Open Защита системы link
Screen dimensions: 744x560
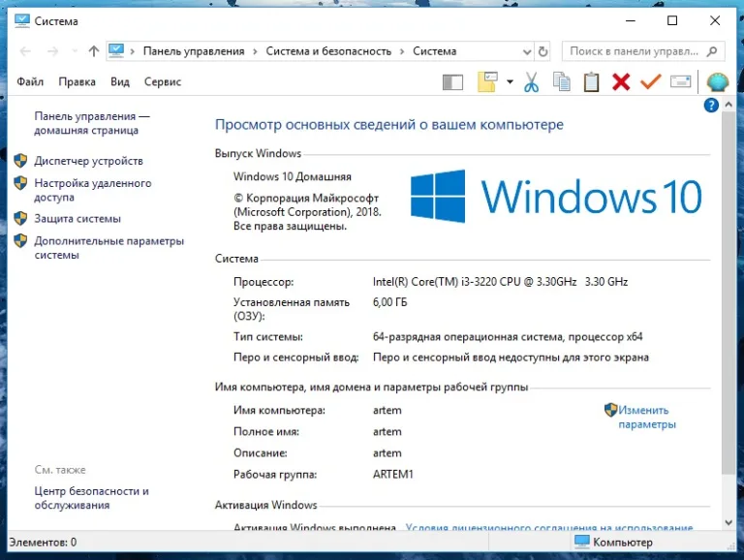click(77, 219)
